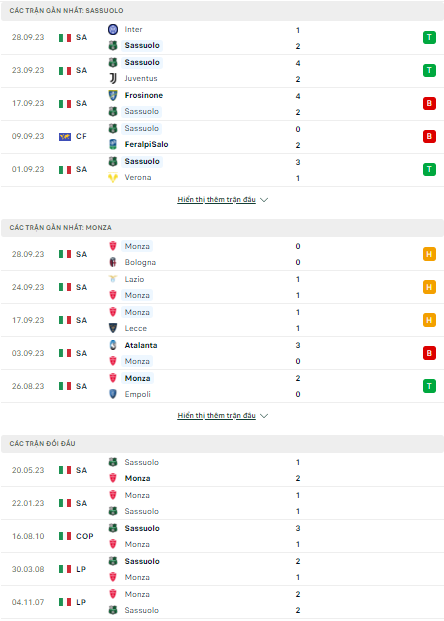The width and height of the screenshot is (444, 621).
Task: Click the Lazio eagle crest icon
Action: (113, 279)
